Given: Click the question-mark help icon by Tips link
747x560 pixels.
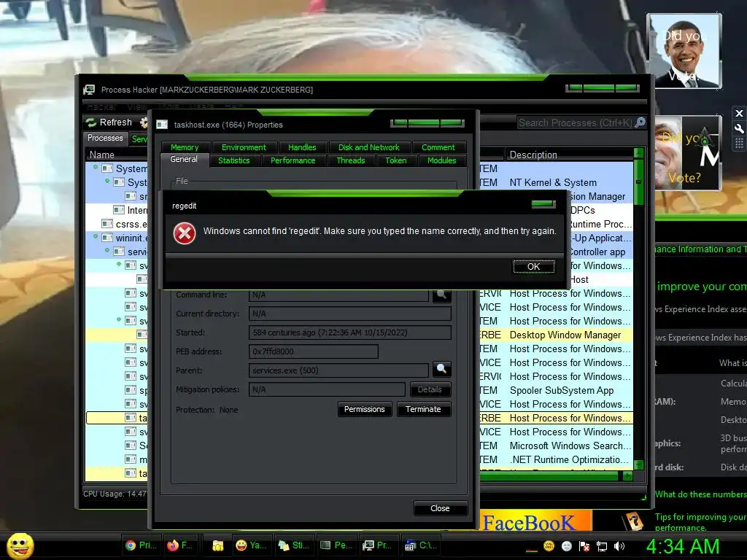Looking at the screenshot, I should tap(634, 521).
